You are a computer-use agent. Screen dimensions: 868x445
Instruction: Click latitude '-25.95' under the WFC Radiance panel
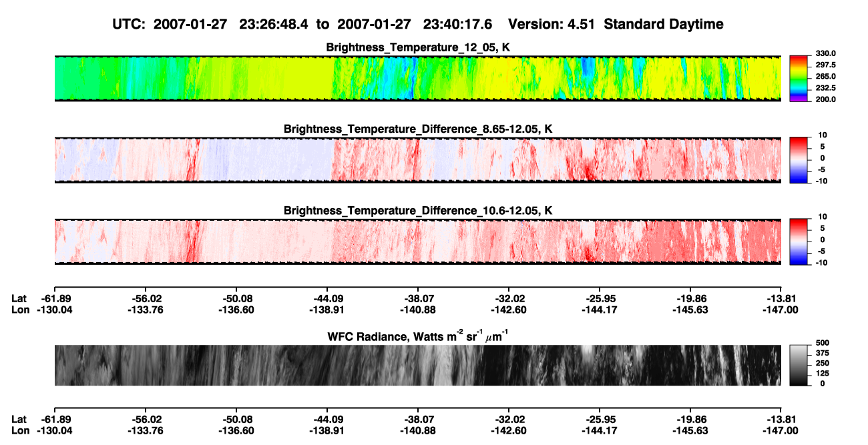599,420
